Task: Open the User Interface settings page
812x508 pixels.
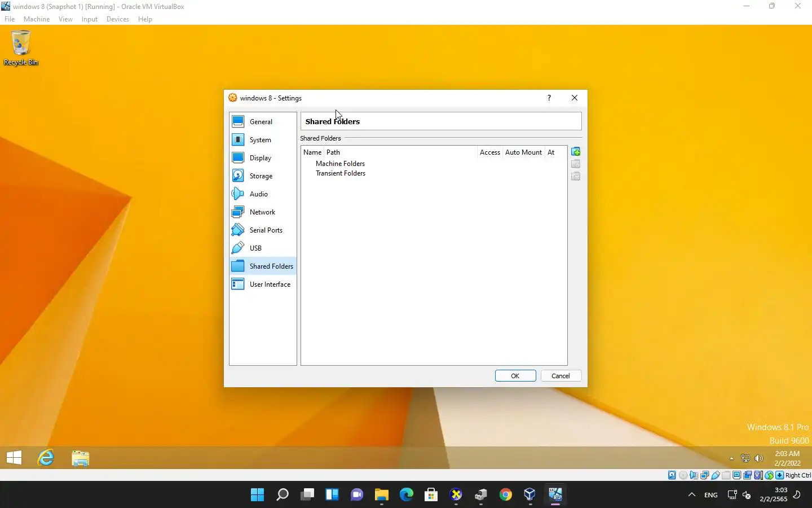Action: [263, 284]
